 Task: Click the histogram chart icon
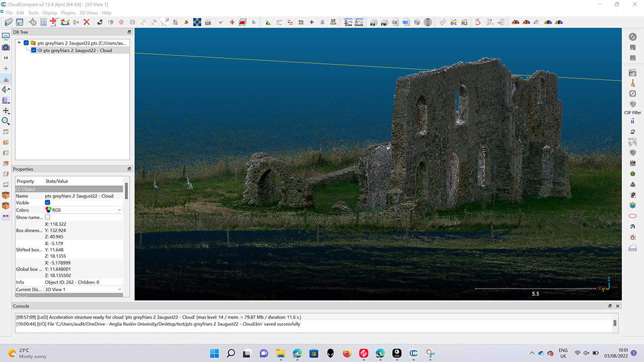coord(268,22)
